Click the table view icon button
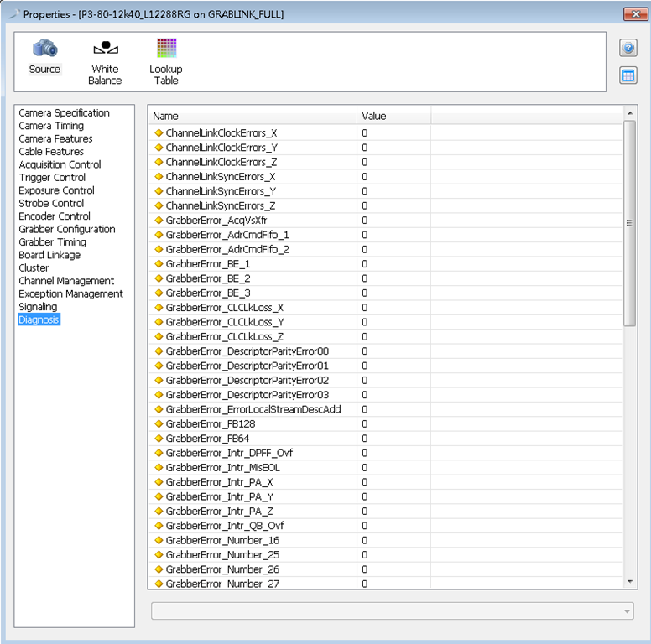Image resolution: width=651 pixels, height=644 pixels. coord(628,75)
